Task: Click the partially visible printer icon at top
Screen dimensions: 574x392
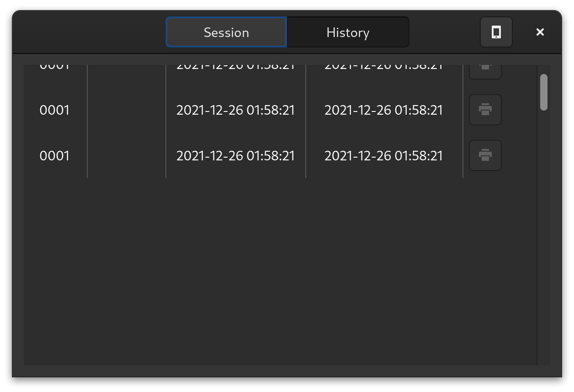Action: pyautogui.click(x=485, y=65)
